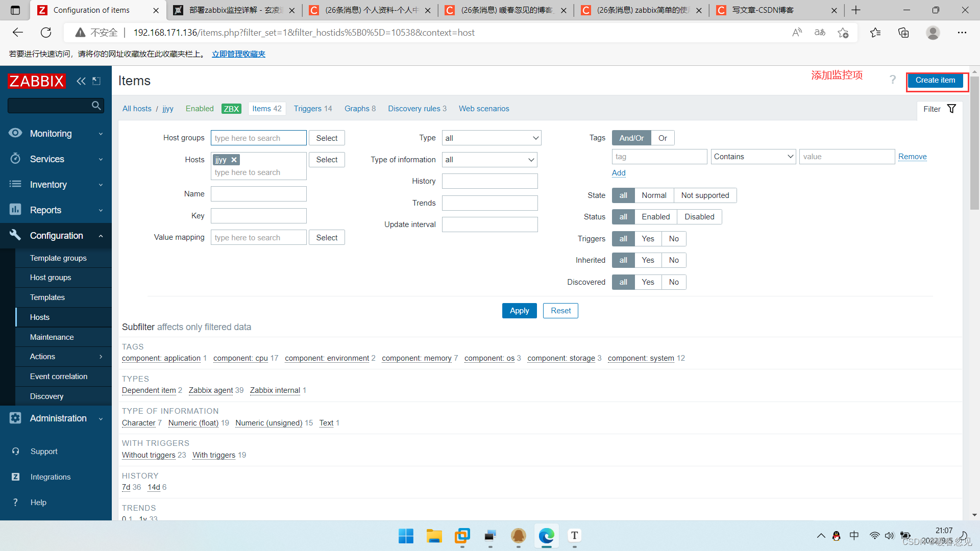Click the Filter funnel icon
This screenshot has height=551, width=980.
[x=951, y=109]
